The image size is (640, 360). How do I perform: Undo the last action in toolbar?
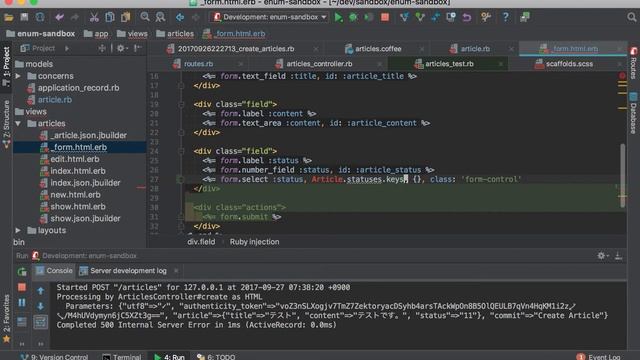point(60,17)
